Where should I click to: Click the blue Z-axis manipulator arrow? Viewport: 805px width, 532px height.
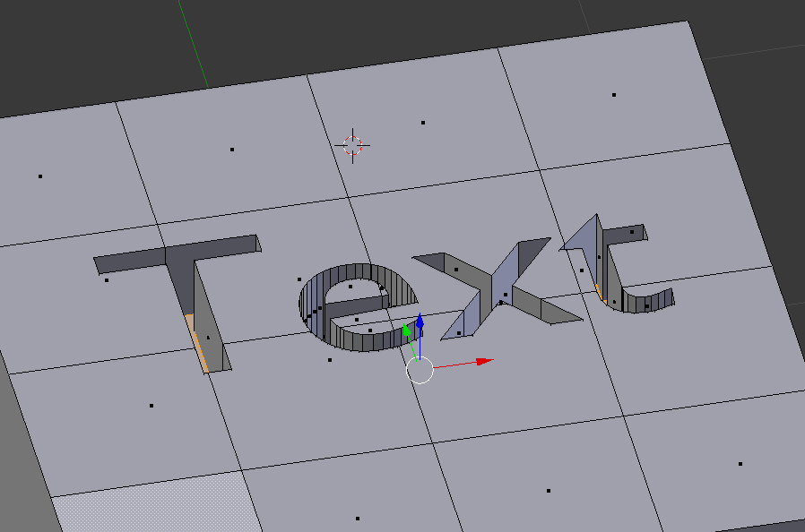[x=420, y=322]
